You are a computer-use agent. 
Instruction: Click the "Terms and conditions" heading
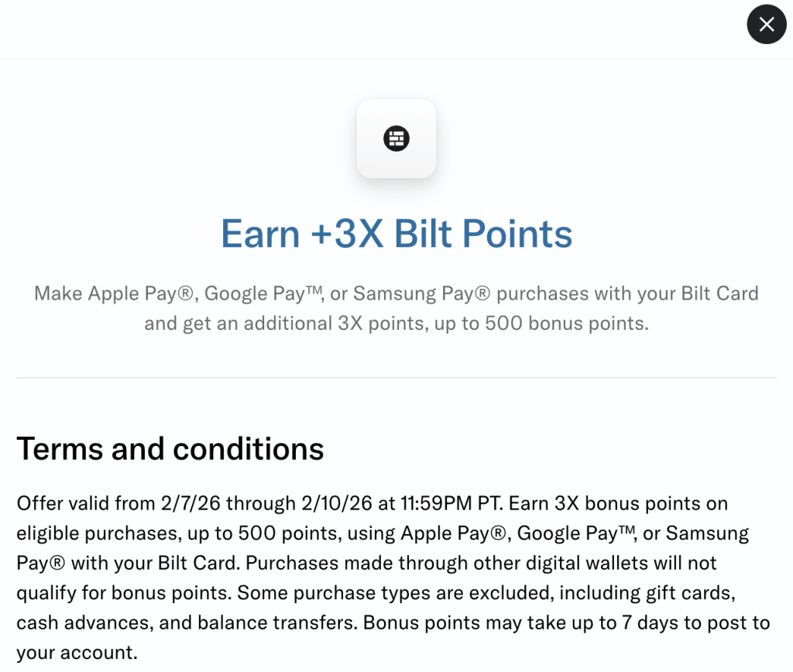170,449
